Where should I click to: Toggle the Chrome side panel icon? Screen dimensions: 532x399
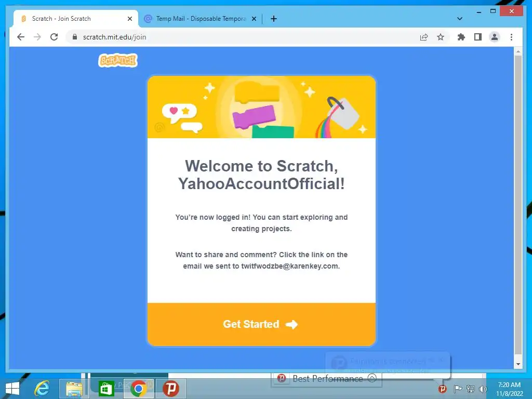click(x=478, y=37)
